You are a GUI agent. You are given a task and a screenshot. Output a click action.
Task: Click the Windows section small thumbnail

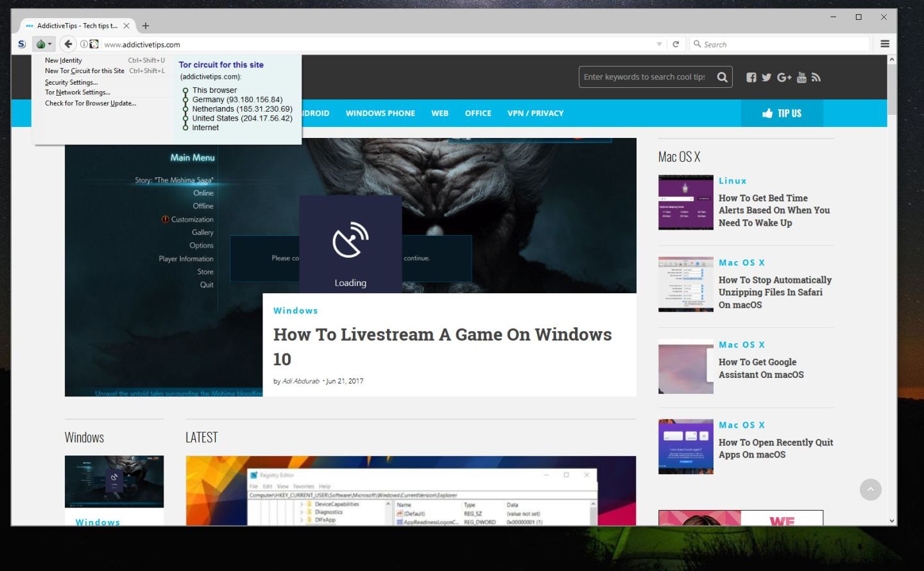tap(114, 482)
